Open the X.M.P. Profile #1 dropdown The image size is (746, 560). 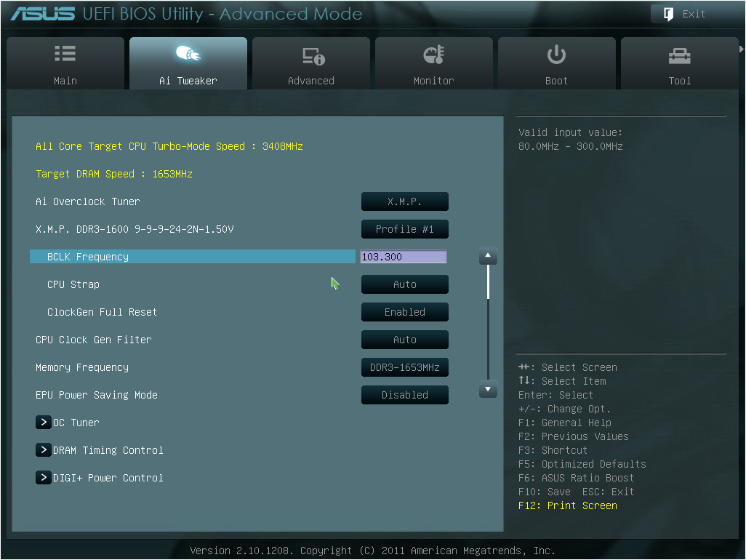pos(405,229)
